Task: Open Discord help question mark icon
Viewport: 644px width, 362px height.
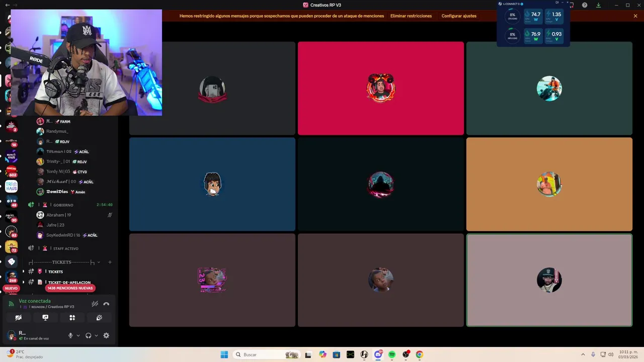Action: tap(585, 5)
